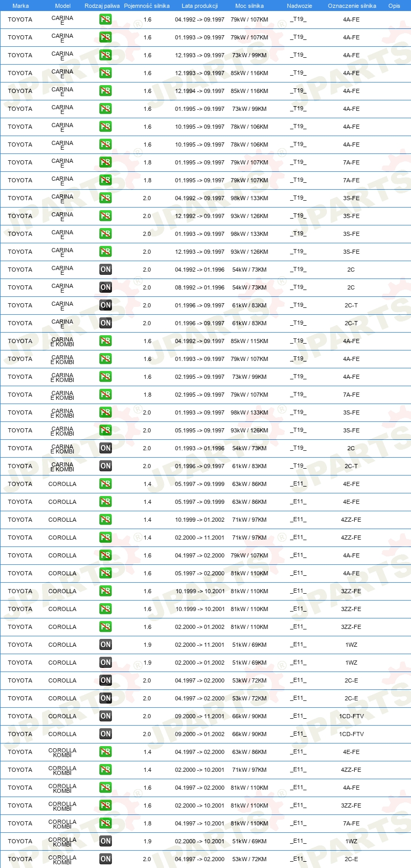Click petrol icon in Corolla 10.1999 -> 01.2002 4ZZ-FE row
The width and height of the screenshot is (411, 868).
[x=106, y=520]
